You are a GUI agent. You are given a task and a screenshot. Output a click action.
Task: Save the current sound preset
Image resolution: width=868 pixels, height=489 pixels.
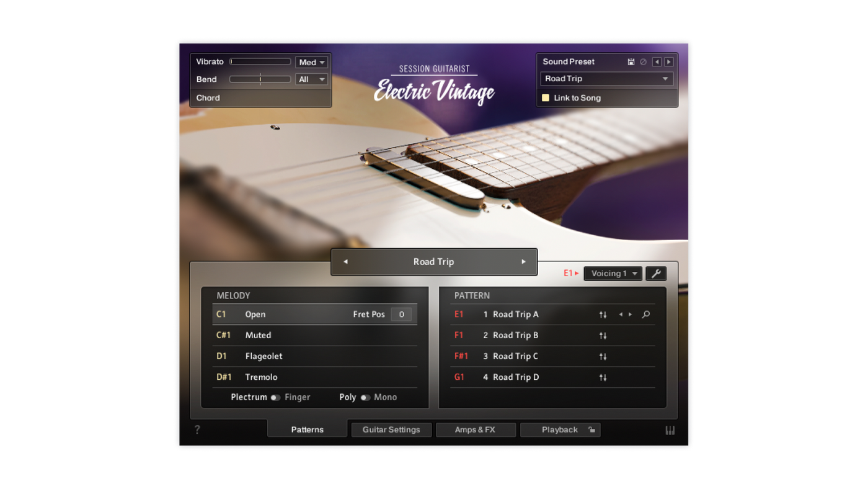(x=631, y=62)
